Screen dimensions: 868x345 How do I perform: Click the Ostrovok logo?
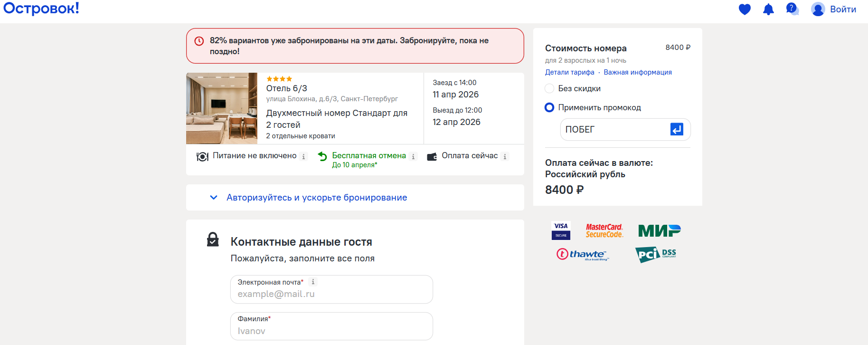41,8
